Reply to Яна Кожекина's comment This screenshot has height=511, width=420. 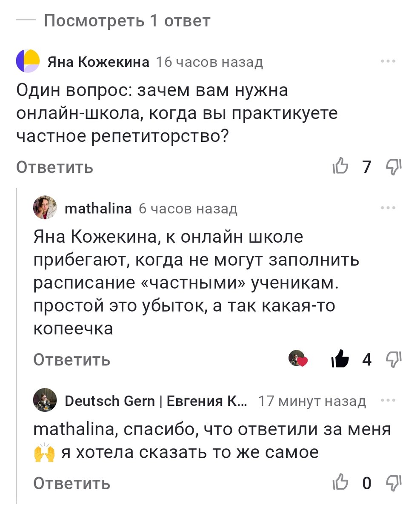coord(54,167)
